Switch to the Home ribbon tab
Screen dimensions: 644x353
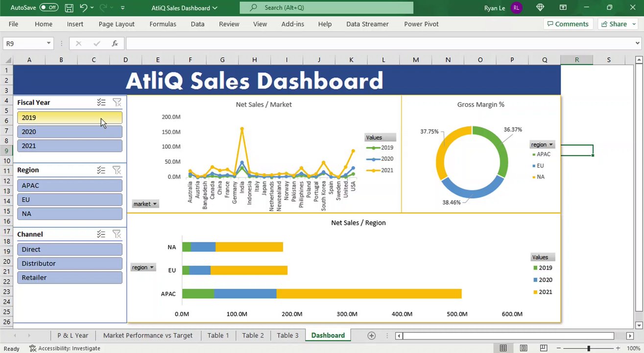point(44,24)
